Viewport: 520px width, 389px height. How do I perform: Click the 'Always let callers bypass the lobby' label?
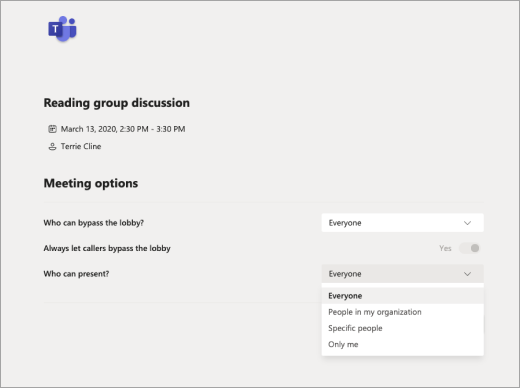point(107,248)
